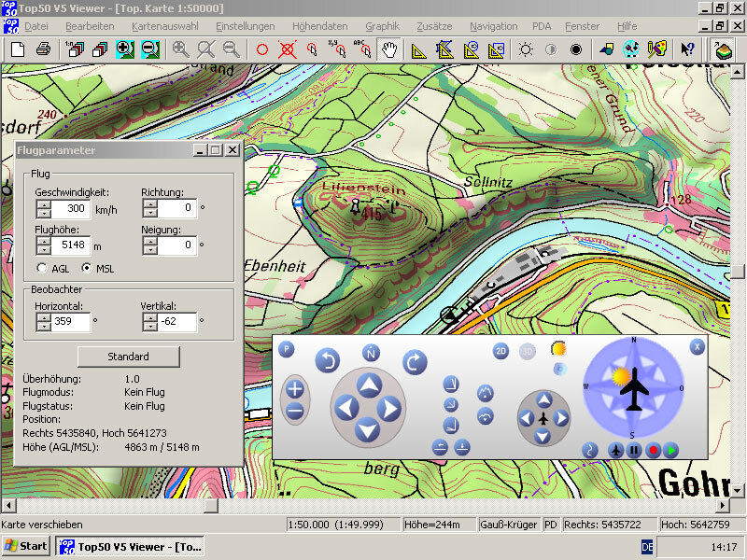
Task: Click the arrow question mark help icon
Action: pos(687,49)
